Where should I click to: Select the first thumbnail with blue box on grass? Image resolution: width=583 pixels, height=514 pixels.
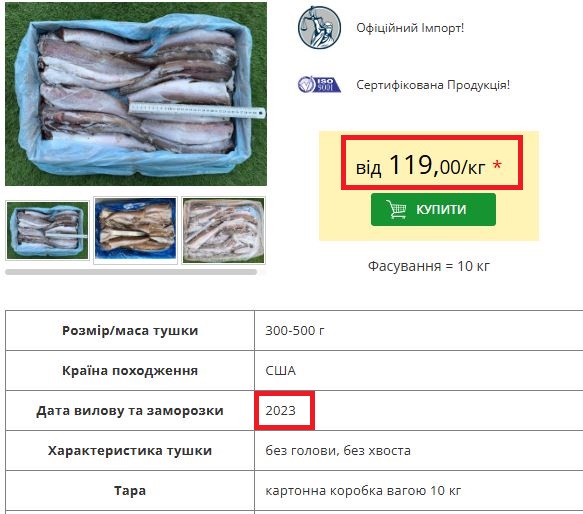pyautogui.click(x=47, y=230)
